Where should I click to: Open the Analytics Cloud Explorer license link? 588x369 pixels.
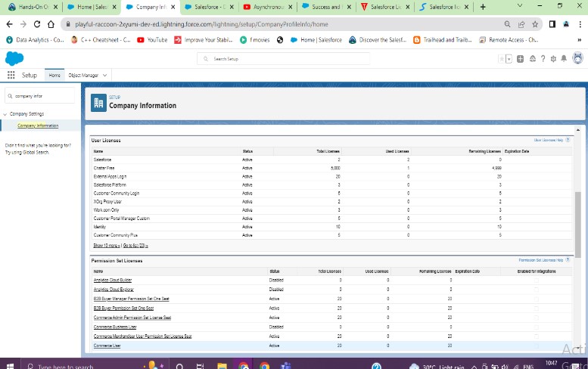click(114, 289)
